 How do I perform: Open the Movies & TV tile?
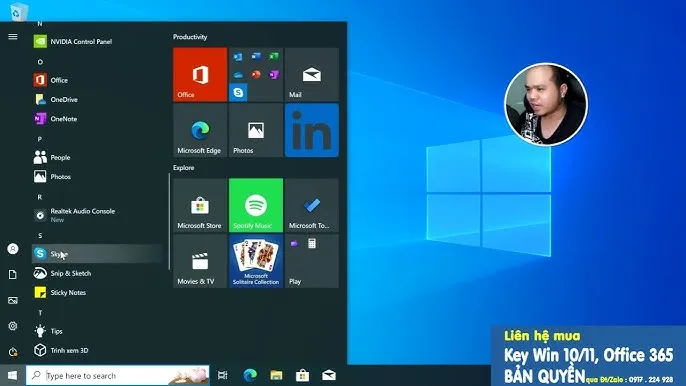[x=200, y=261]
